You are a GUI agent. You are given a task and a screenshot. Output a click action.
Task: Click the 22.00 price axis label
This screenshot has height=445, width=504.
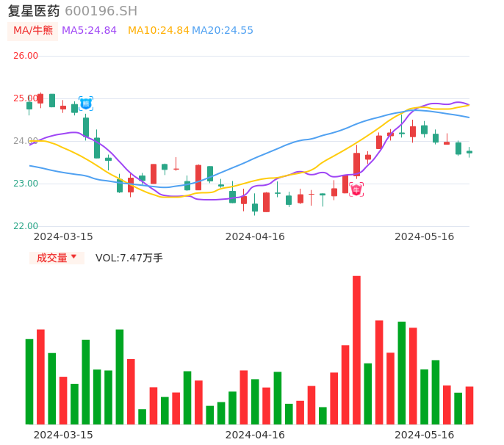[26, 226]
